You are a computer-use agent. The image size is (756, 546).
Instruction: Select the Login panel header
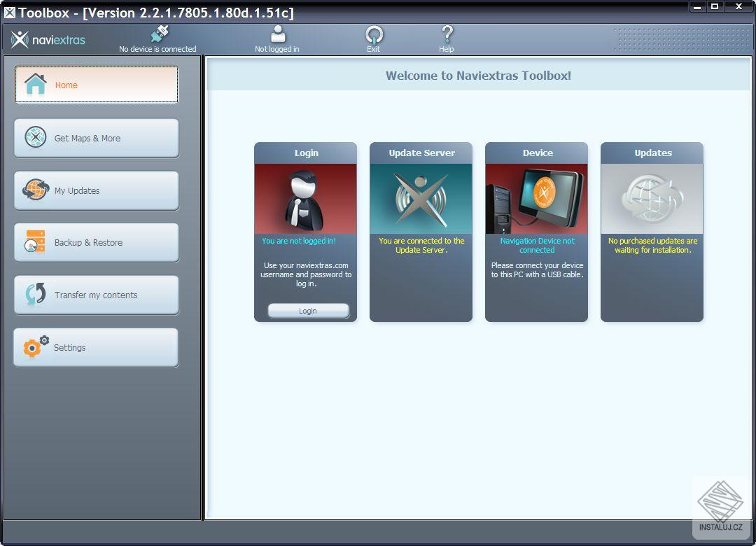pyautogui.click(x=305, y=153)
